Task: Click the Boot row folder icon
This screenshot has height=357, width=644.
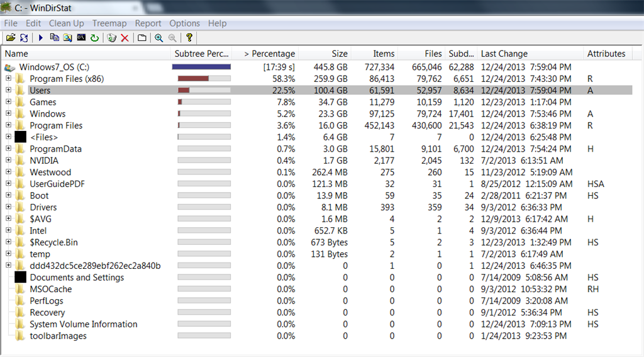Action: (20, 195)
